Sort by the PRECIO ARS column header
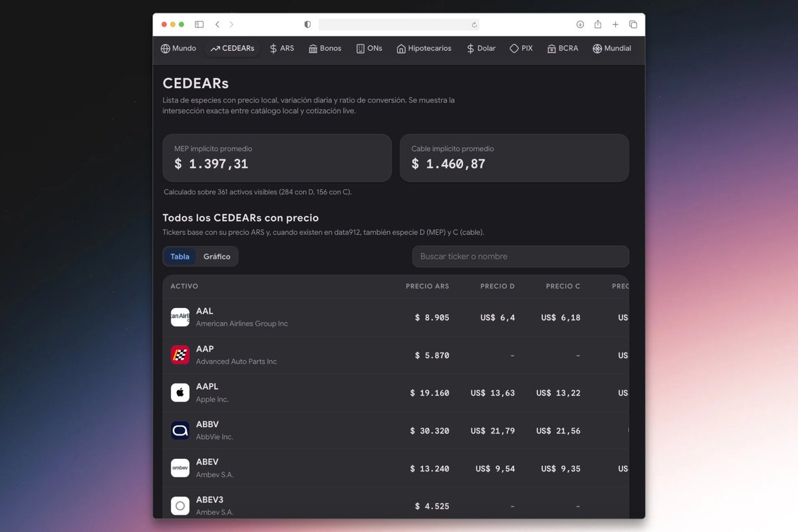The image size is (798, 532). click(428, 287)
